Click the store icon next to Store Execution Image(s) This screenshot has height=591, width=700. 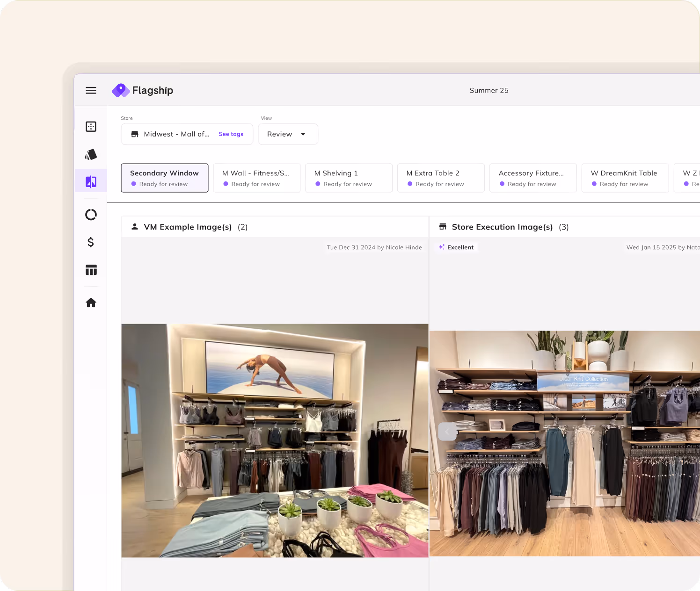point(443,227)
